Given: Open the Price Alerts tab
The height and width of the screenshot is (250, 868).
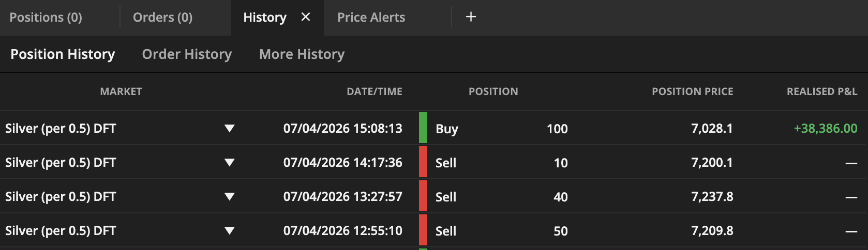Looking at the screenshot, I should click(x=371, y=18).
